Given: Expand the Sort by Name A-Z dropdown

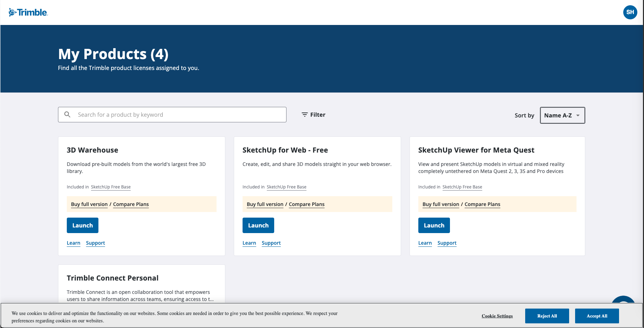Looking at the screenshot, I should pos(562,115).
